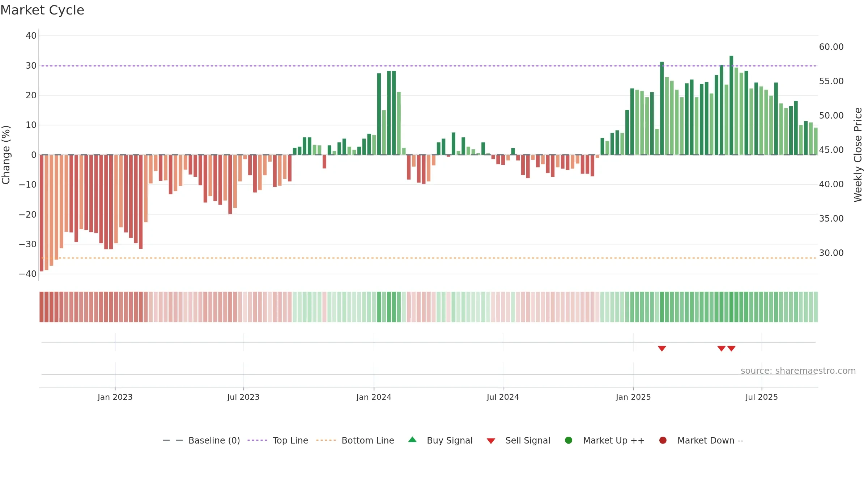The height and width of the screenshot is (488, 868).
Task: Click the Market Cycle chart title
Action: [42, 10]
